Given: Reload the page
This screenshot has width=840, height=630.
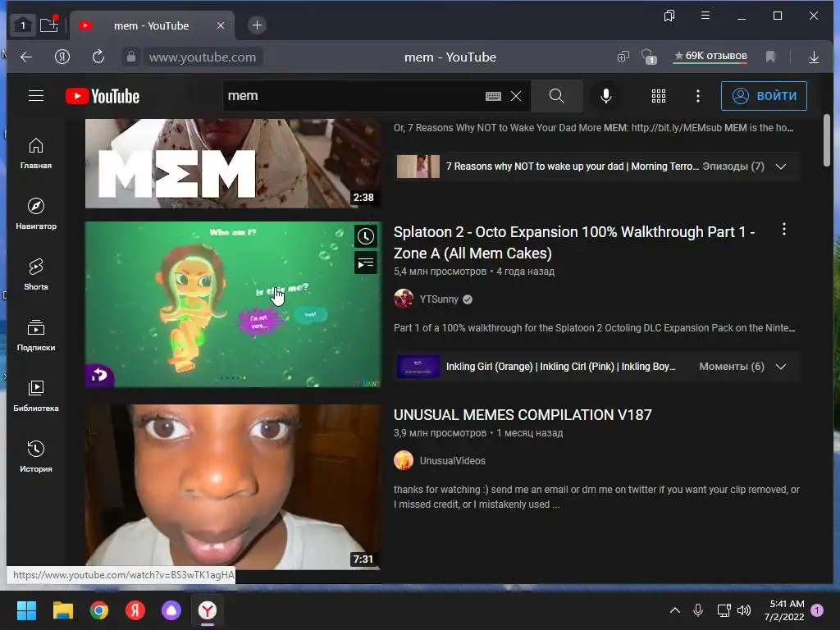Looking at the screenshot, I should (x=98, y=57).
